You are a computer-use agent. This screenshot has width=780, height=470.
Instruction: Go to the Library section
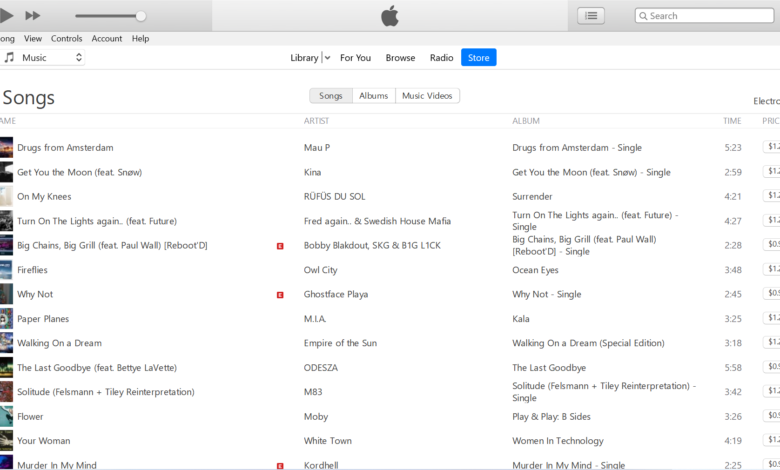(x=304, y=58)
